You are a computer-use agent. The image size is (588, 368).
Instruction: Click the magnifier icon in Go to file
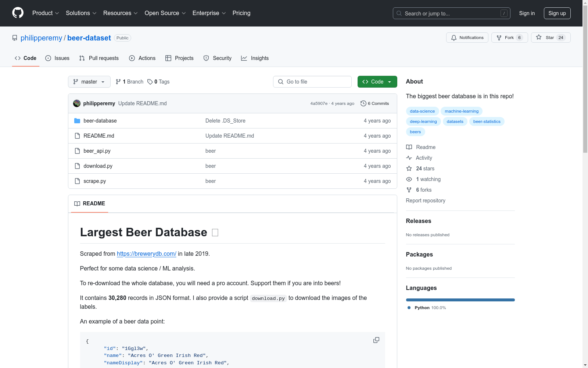point(281,82)
